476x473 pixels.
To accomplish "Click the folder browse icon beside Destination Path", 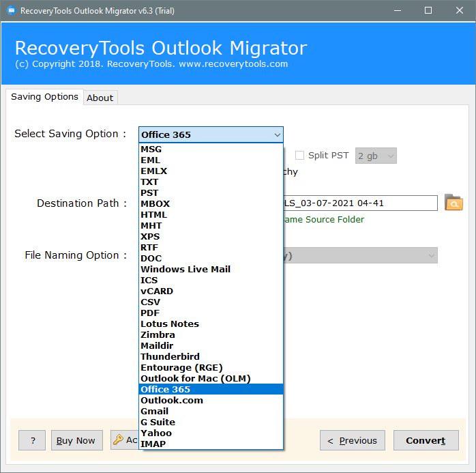I will coord(453,203).
